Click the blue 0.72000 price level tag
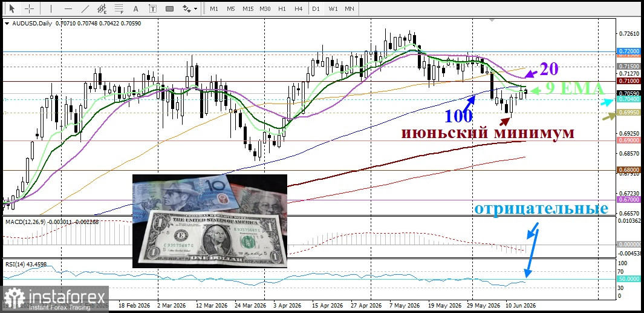The width and height of the screenshot is (644, 313). (x=628, y=51)
